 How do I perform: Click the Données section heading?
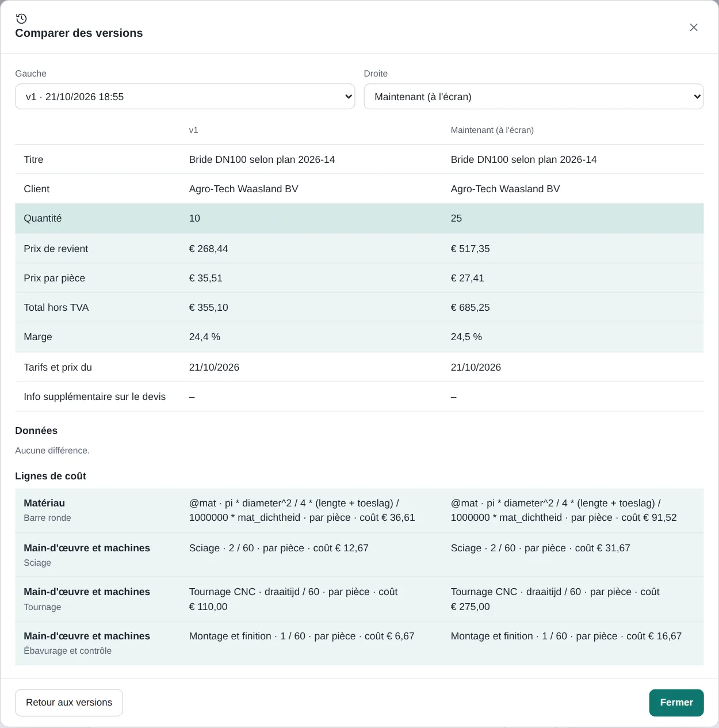point(36,430)
